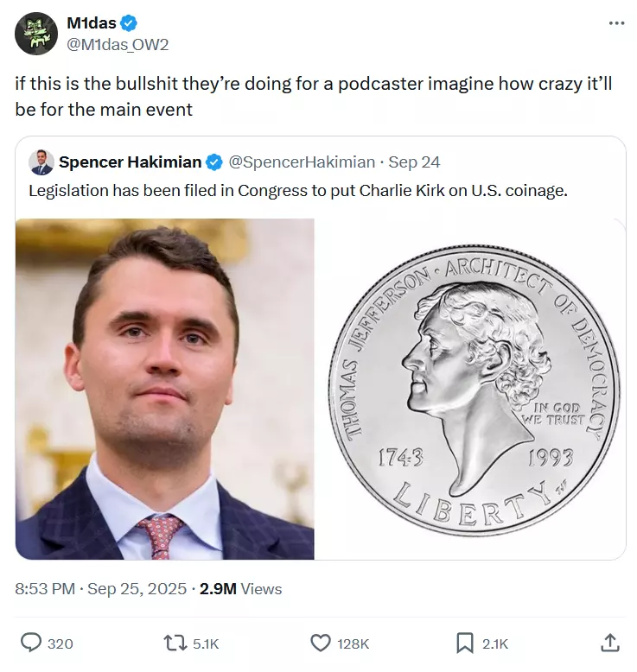Open the Sep 24 quoted tweet date
The width and height of the screenshot is (637, 672).
point(414,162)
